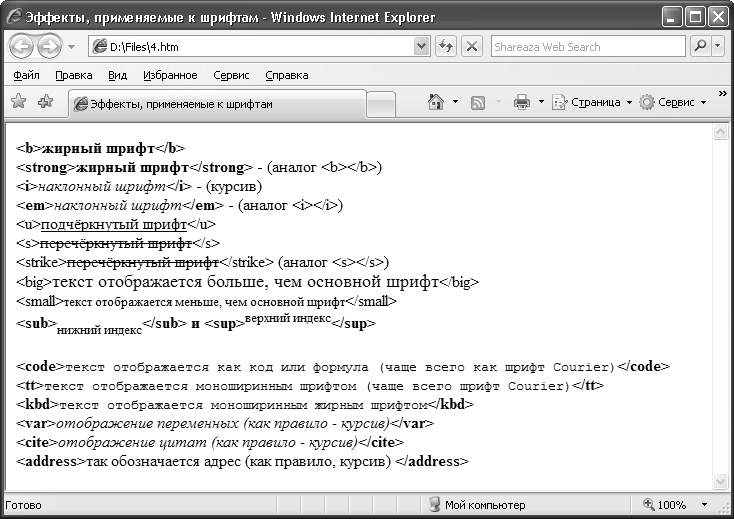The image size is (734, 519).
Task: Click the <address> line так обозначается адрес
Action: 242,462
